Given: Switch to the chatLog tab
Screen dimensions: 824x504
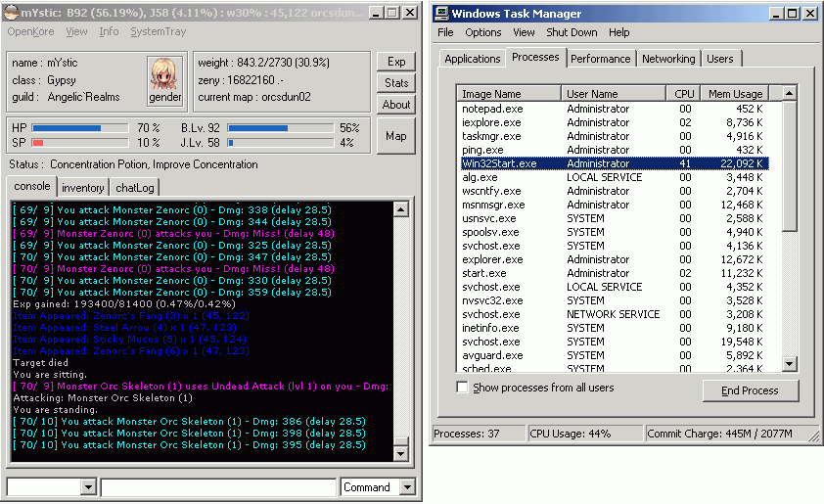Looking at the screenshot, I should tap(134, 188).
